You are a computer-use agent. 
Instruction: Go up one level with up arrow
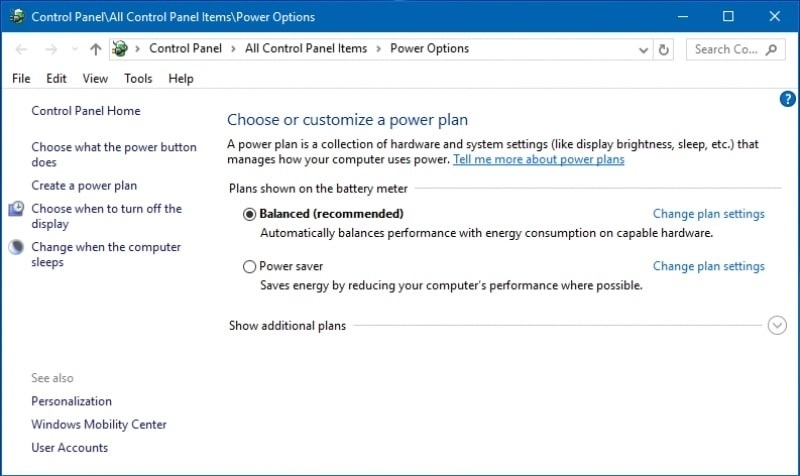pyautogui.click(x=95, y=49)
